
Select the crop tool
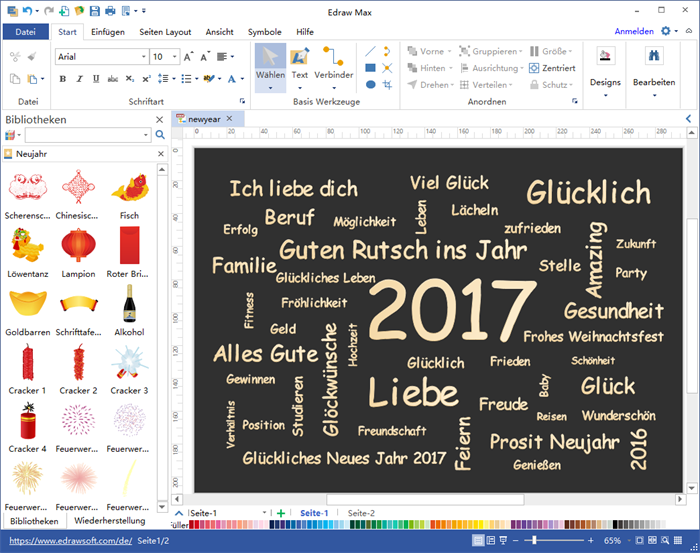pos(387,84)
